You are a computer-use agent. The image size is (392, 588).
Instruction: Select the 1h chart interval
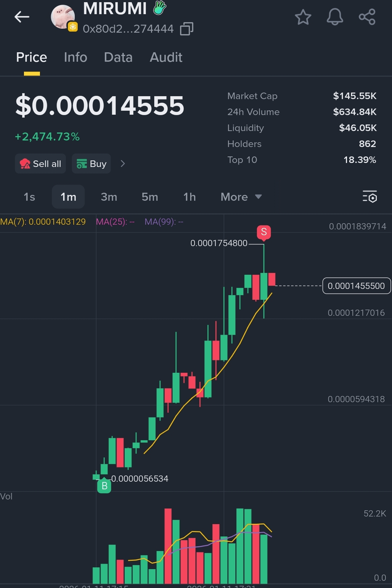(x=189, y=197)
